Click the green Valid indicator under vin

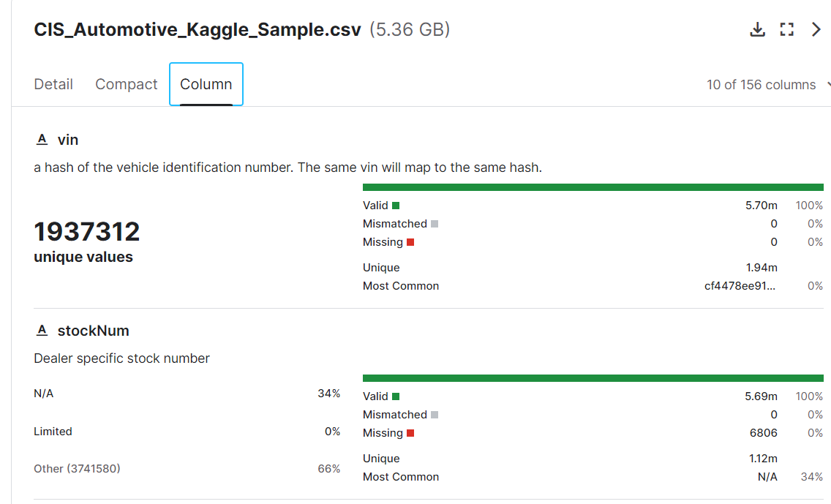[396, 206]
